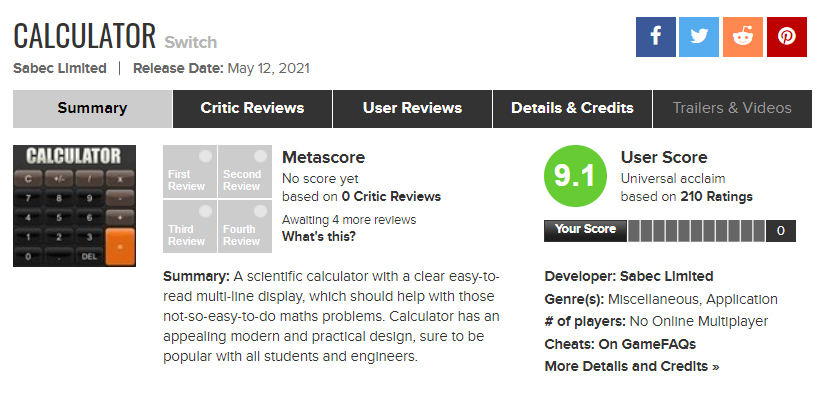Screen dimensions: 834x396
Task: Open the What's this? link
Action: (319, 237)
